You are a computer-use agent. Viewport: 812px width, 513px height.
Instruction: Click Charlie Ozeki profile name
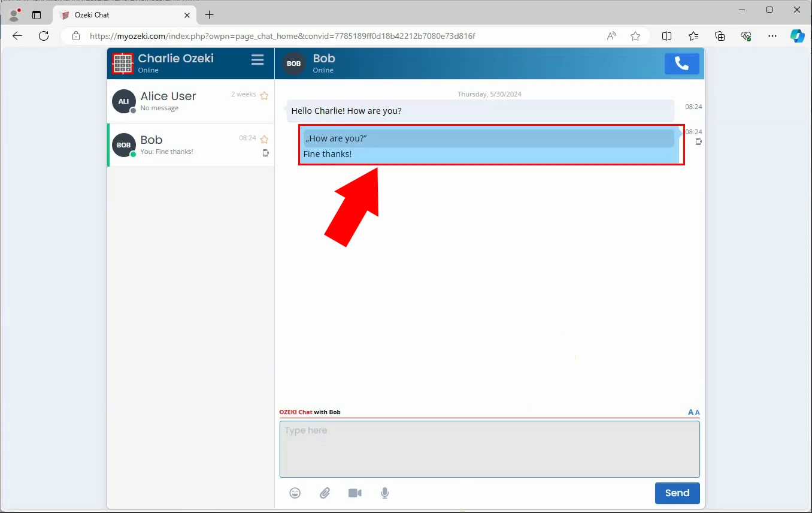coord(175,58)
